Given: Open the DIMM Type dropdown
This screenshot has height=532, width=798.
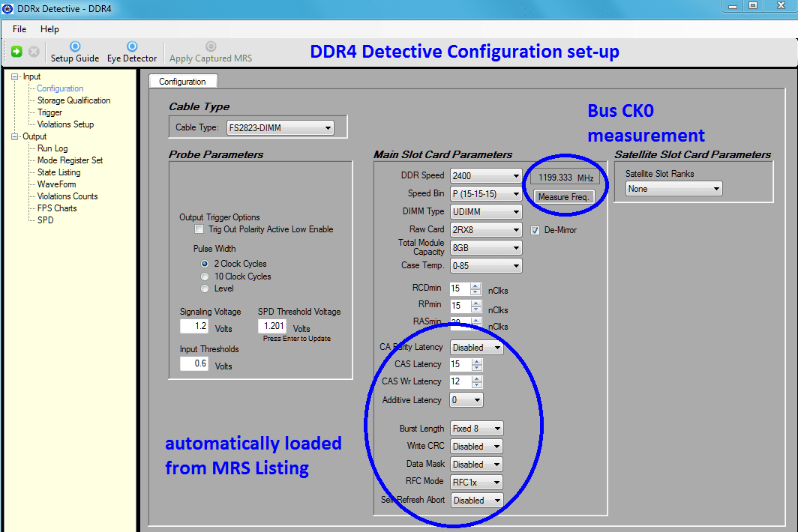Looking at the screenshot, I should click(x=486, y=211).
